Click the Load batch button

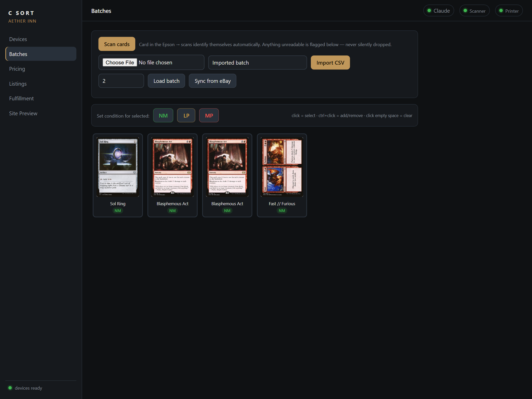pos(166,81)
